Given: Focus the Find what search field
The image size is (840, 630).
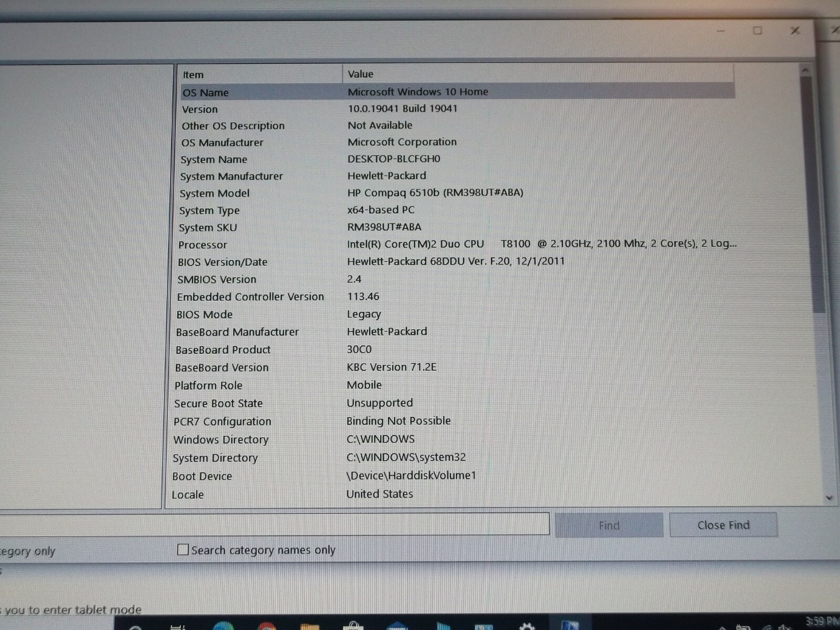Looking at the screenshot, I should (274, 523).
